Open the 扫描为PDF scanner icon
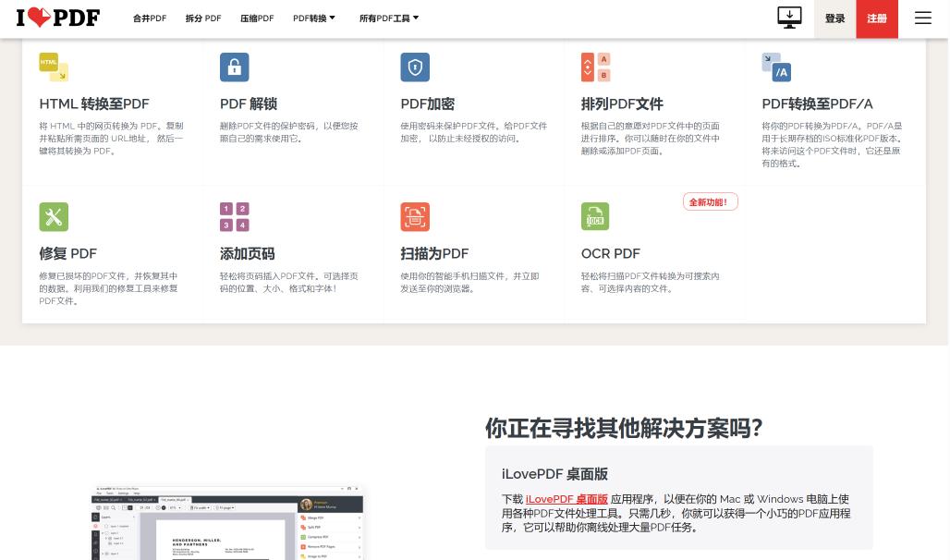Image resolution: width=950 pixels, height=560 pixels. [414, 216]
